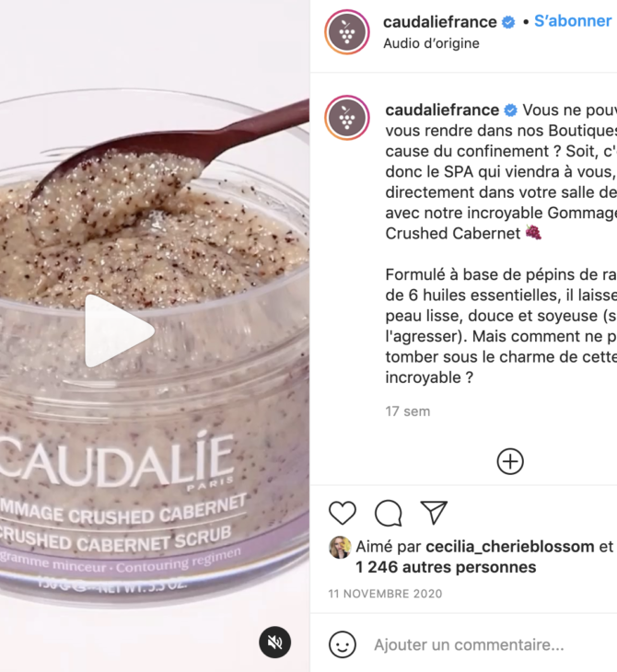Screen dimensions: 617x672
Task: Like the post with the heart icon
Action: (343, 513)
